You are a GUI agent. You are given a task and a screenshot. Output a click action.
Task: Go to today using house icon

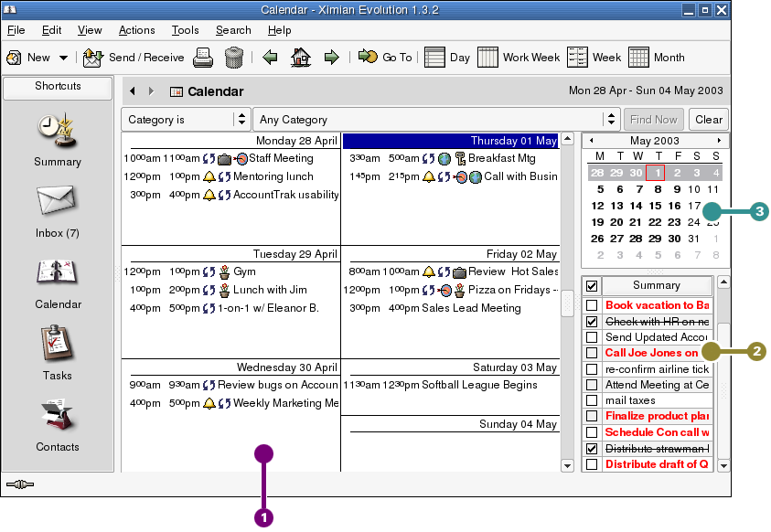pos(300,58)
